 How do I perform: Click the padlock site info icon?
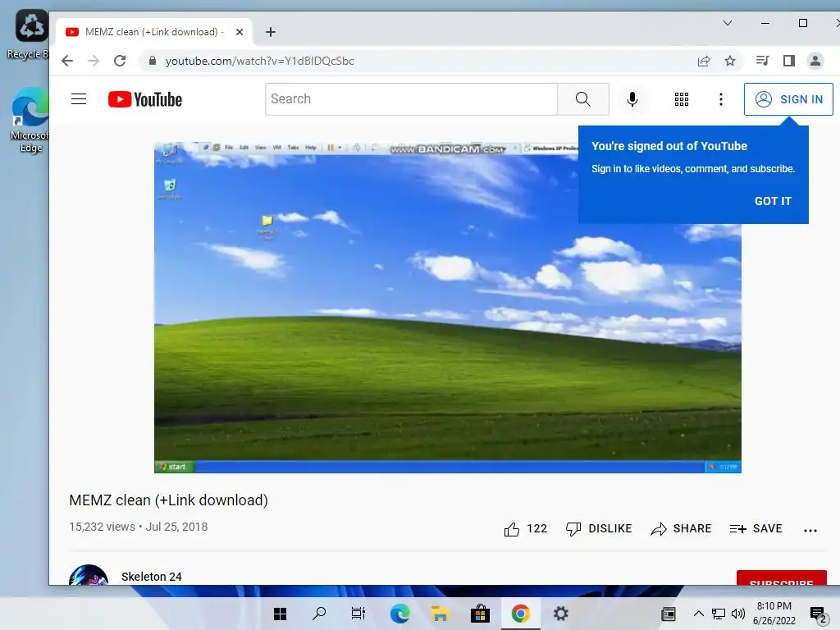click(153, 61)
